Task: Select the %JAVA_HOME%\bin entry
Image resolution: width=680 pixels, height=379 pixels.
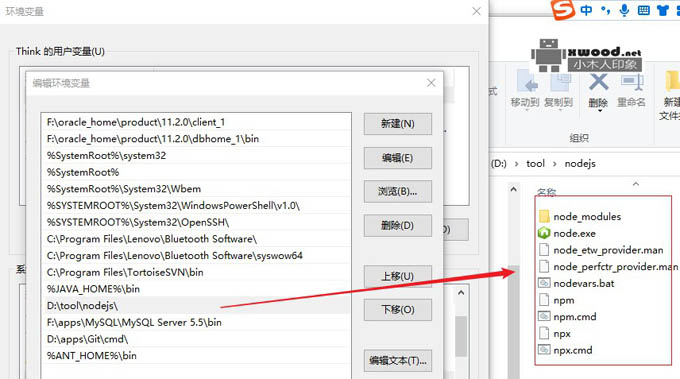Action: [x=196, y=289]
